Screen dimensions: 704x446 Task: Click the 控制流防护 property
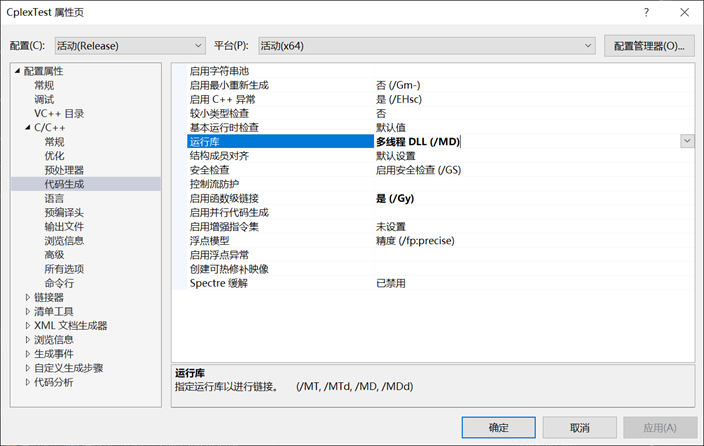point(214,184)
